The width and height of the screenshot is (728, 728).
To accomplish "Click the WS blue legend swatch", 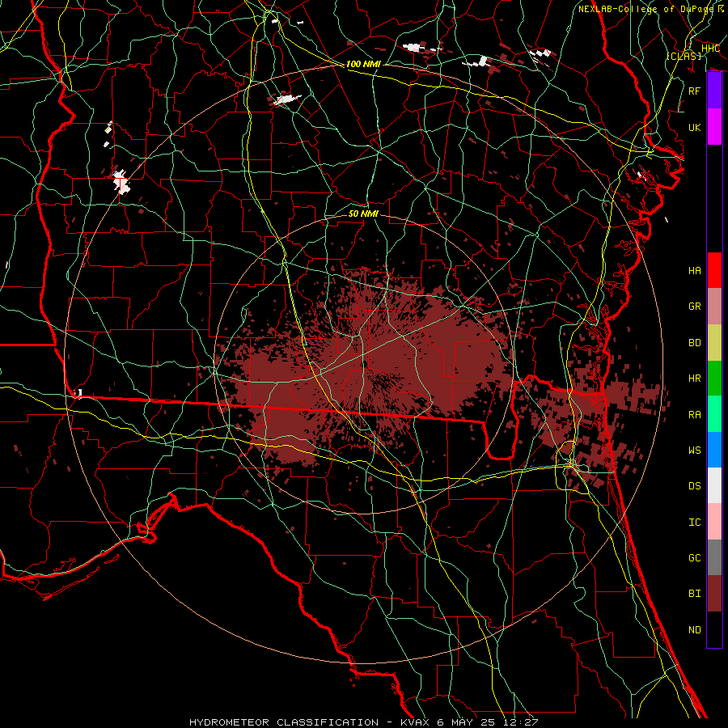I will tap(714, 450).
